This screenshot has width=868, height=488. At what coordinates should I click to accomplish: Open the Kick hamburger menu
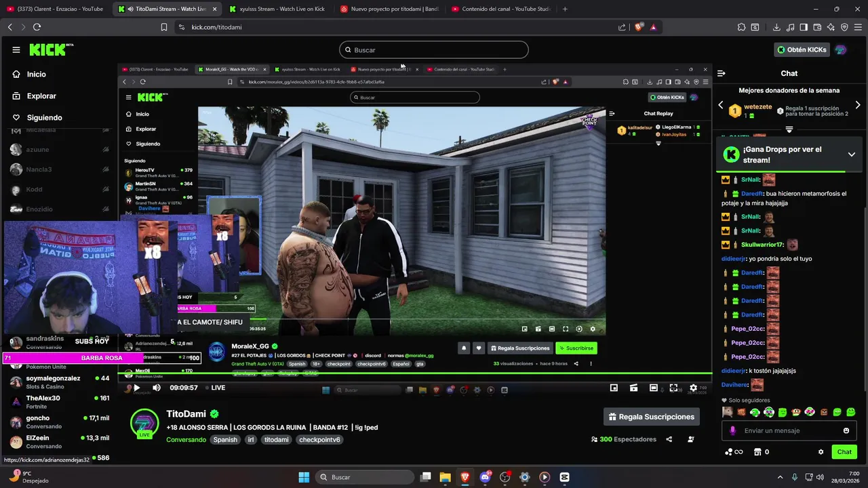[16, 49]
